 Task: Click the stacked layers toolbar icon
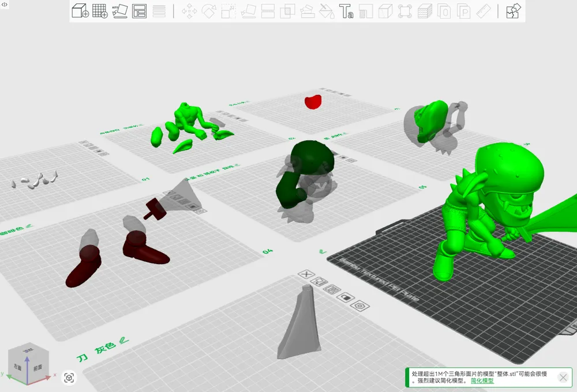(425, 11)
